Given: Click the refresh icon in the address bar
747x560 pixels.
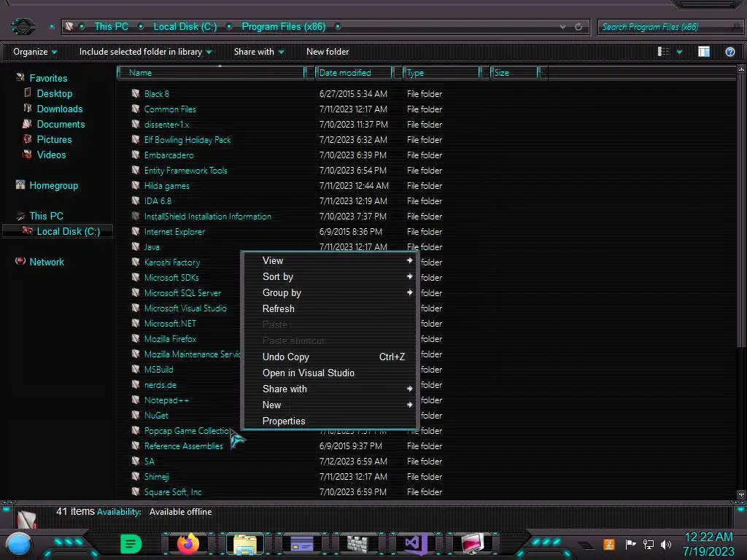Looking at the screenshot, I should pos(578,27).
